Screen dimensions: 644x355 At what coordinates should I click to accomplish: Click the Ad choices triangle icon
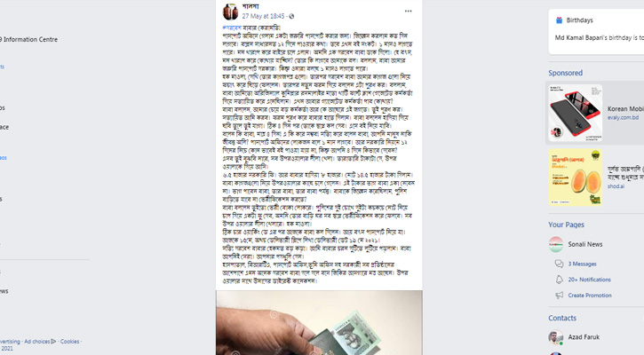(x=53, y=341)
